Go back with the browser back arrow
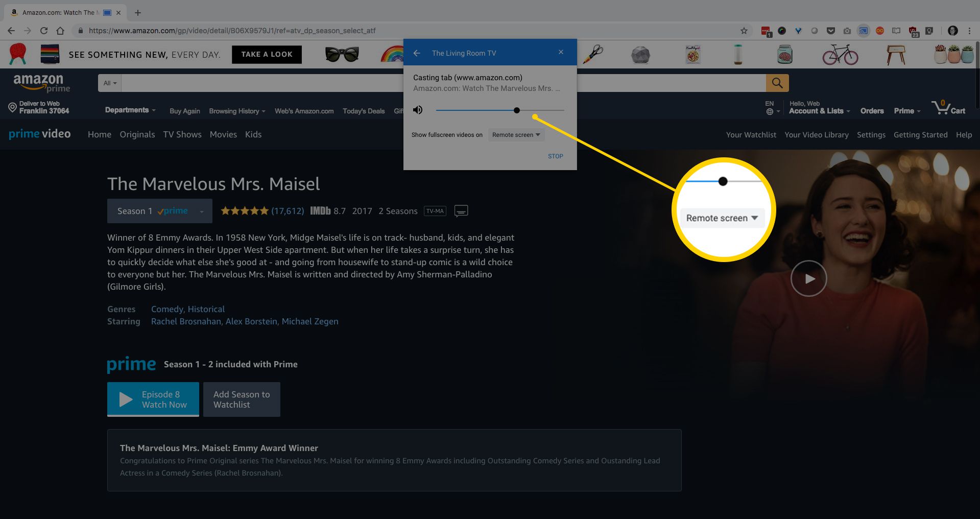The width and height of the screenshot is (980, 519). tap(11, 31)
